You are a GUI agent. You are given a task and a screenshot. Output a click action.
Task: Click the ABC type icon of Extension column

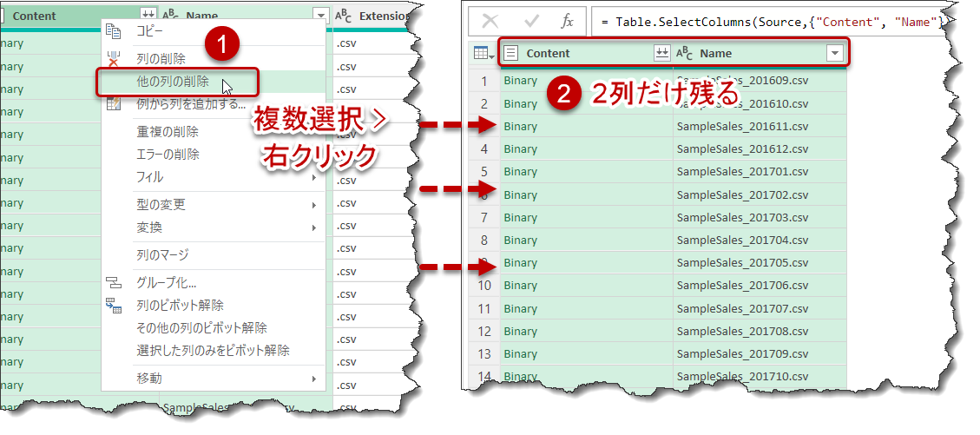tap(343, 16)
